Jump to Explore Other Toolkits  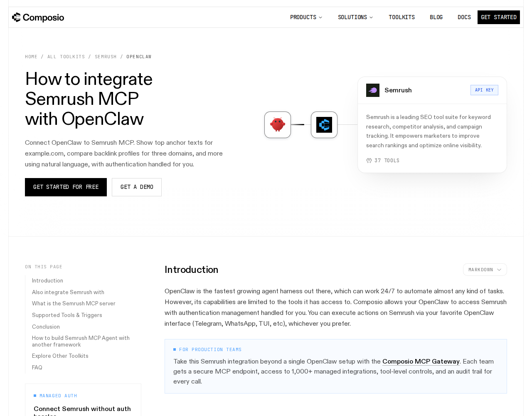point(60,356)
